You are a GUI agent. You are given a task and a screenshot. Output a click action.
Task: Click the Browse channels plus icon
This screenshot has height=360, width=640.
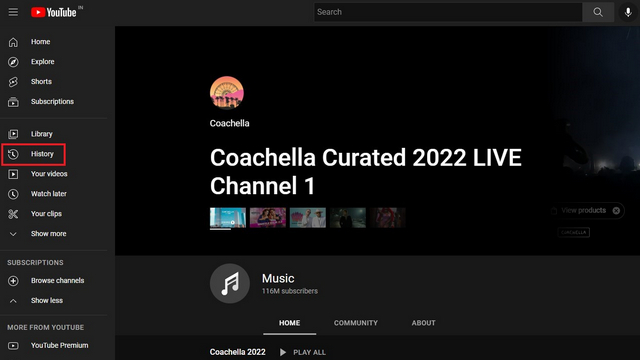pos(13,281)
